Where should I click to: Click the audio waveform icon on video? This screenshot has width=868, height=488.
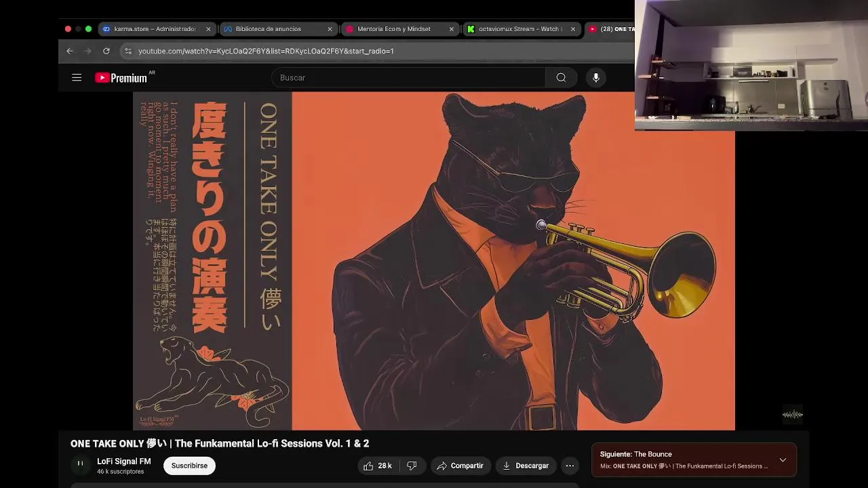click(x=792, y=414)
